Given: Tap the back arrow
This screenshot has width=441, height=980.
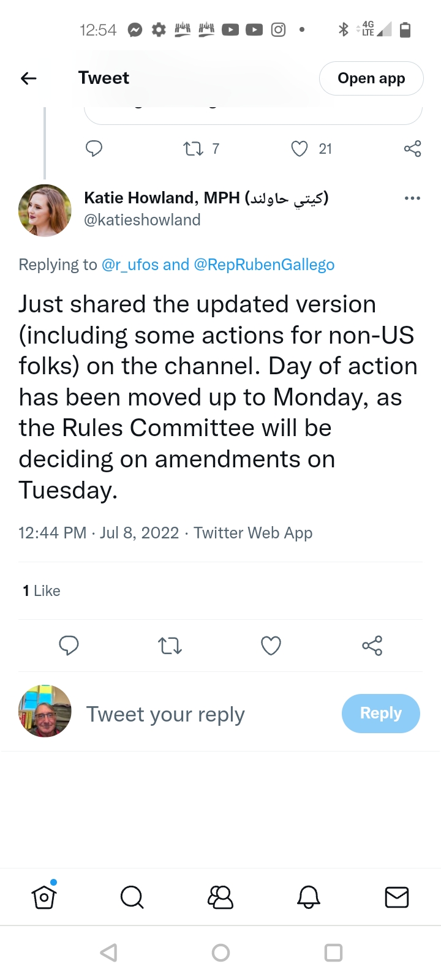Looking at the screenshot, I should point(29,78).
